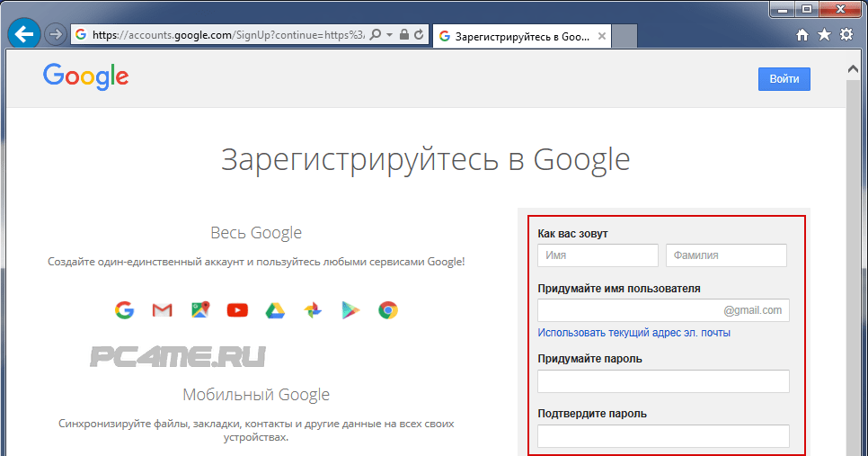Click the security lock icon in address bar
The image size is (868, 456).
coord(404,35)
